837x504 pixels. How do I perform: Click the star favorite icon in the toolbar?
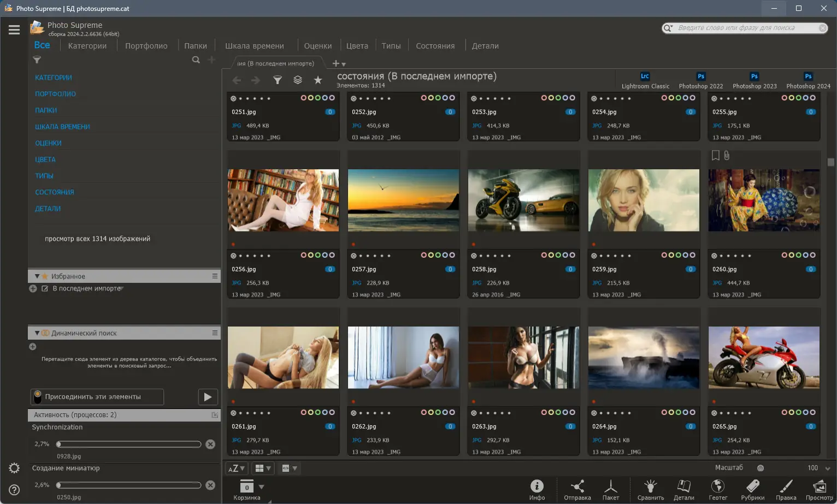[318, 80]
